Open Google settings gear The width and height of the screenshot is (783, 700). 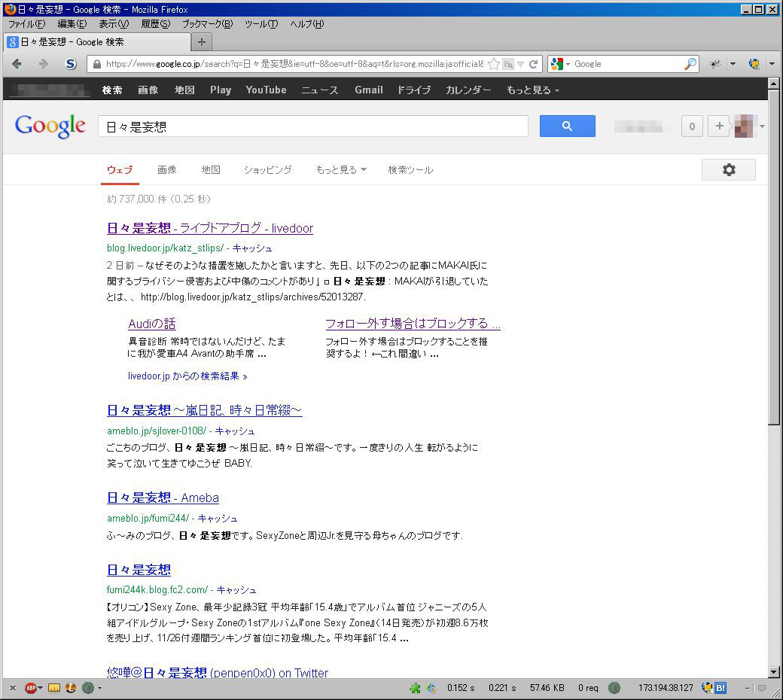point(729,170)
